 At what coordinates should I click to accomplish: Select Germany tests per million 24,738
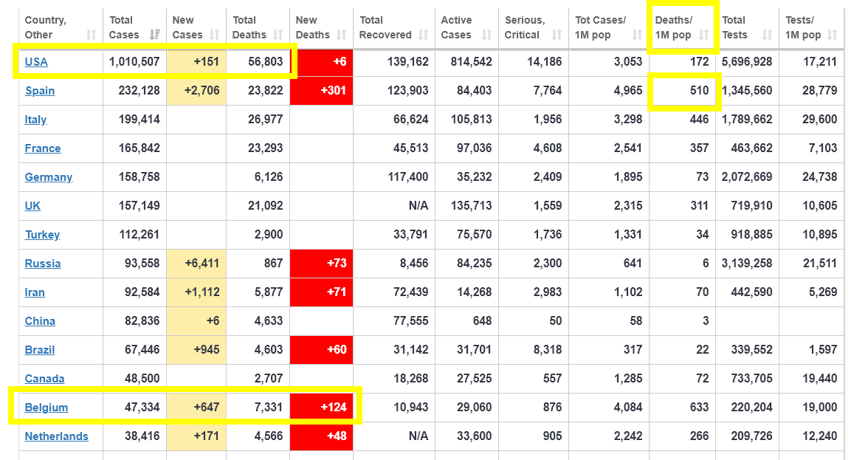[819, 176]
